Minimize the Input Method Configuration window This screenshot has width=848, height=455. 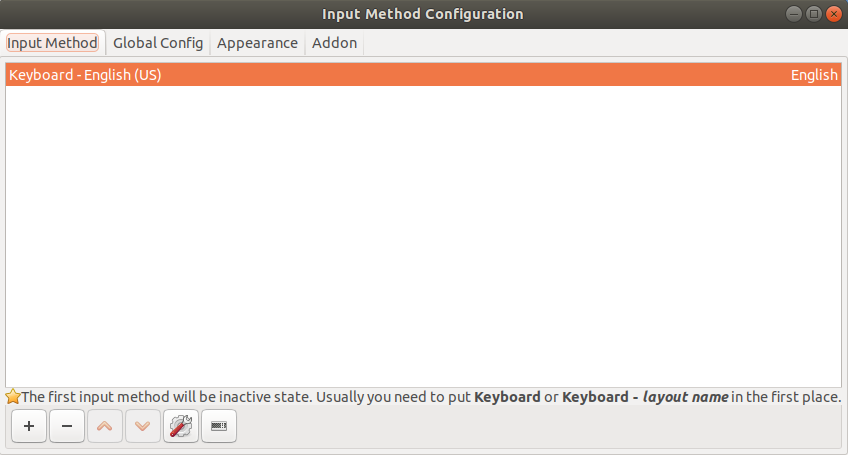pyautogui.click(x=793, y=14)
